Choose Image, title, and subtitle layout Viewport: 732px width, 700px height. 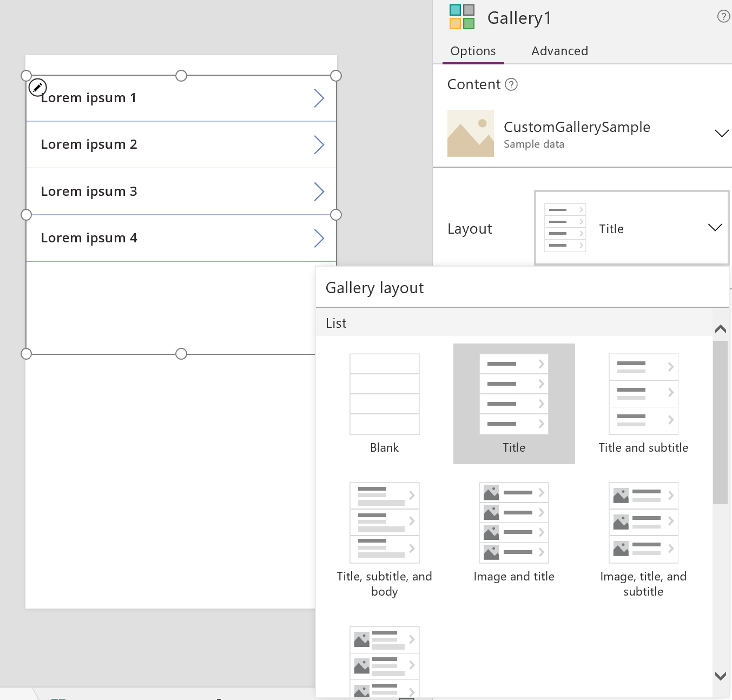pyautogui.click(x=643, y=540)
